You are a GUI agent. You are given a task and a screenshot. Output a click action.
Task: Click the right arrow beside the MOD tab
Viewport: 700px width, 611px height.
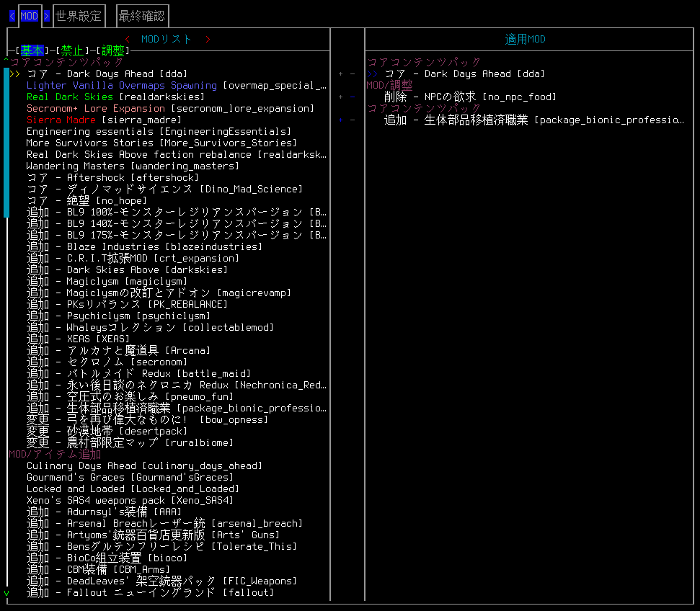47,16
